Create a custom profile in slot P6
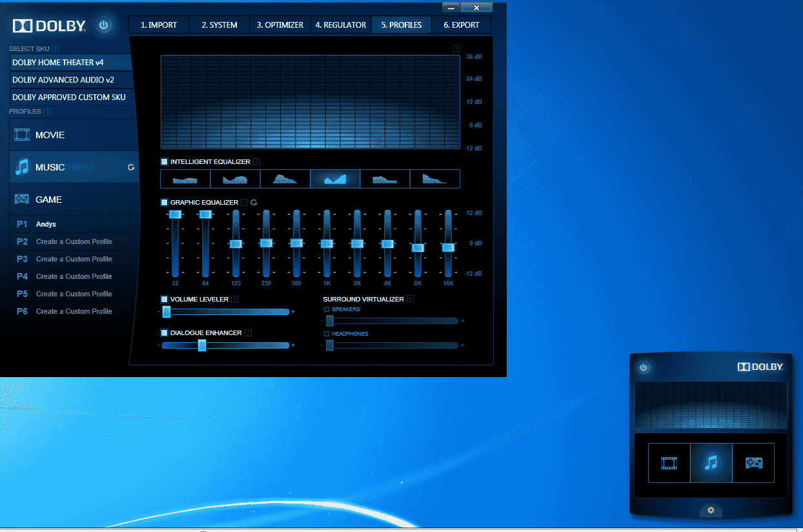This screenshot has height=532, width=803. click(74, 311)
